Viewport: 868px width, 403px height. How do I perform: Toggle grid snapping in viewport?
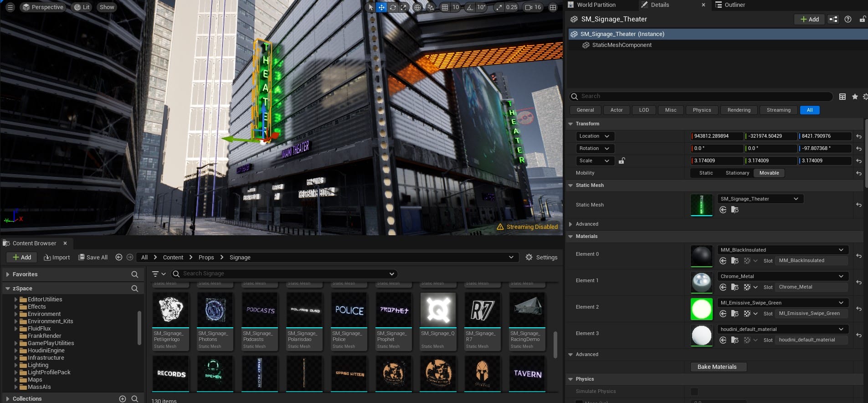pos(445,7)
